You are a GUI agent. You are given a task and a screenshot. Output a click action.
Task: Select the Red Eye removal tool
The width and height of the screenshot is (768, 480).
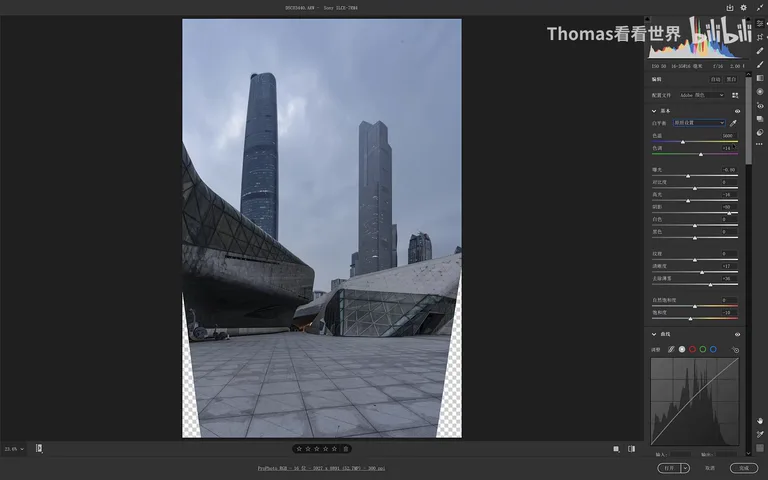(760, 105)
